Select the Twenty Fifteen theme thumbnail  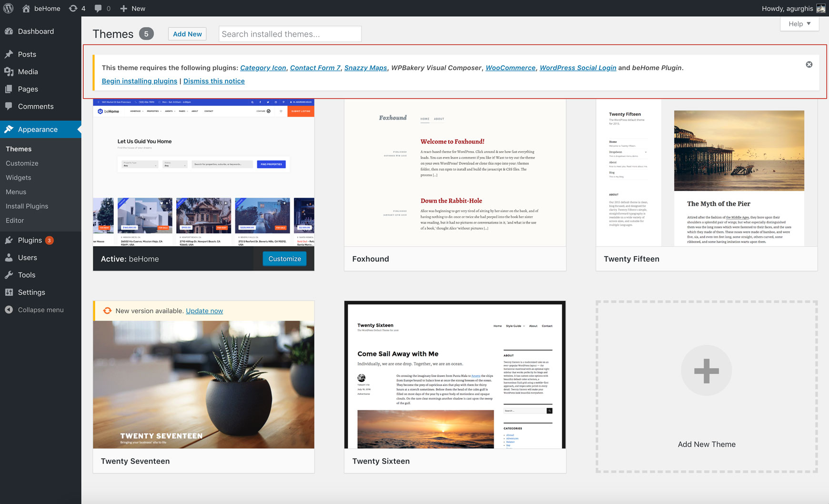point(707,173)
